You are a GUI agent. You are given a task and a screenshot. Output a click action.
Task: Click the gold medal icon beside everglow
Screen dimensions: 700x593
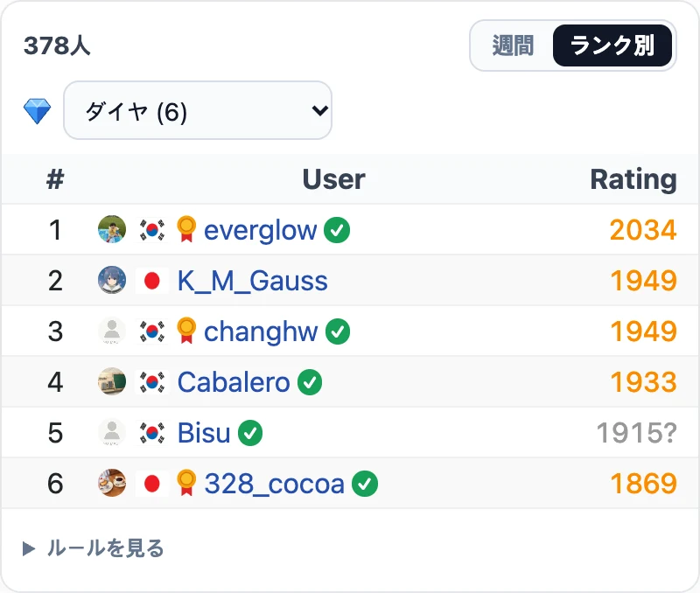[x=186, y=229]
